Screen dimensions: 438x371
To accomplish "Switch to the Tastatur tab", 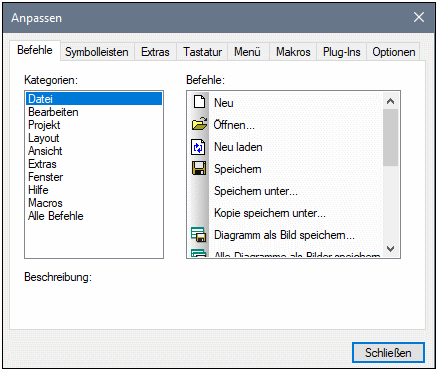I will (202, 52).
